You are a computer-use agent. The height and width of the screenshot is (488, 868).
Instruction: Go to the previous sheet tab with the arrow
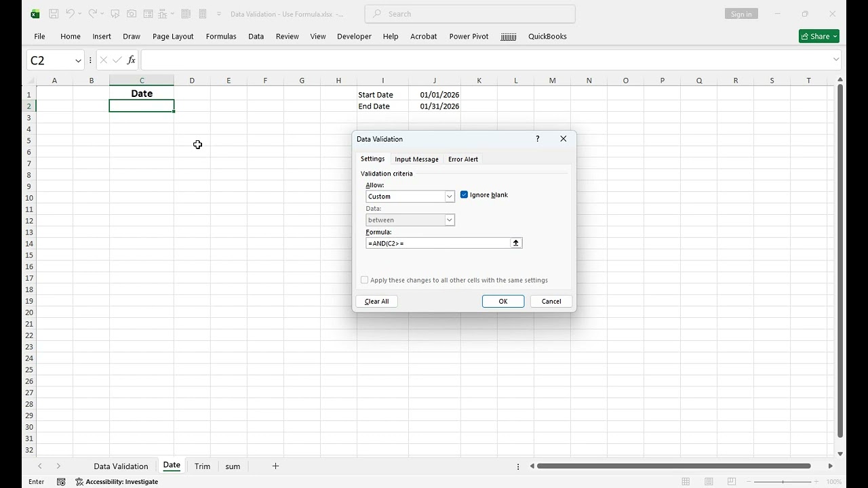point(40,466)
